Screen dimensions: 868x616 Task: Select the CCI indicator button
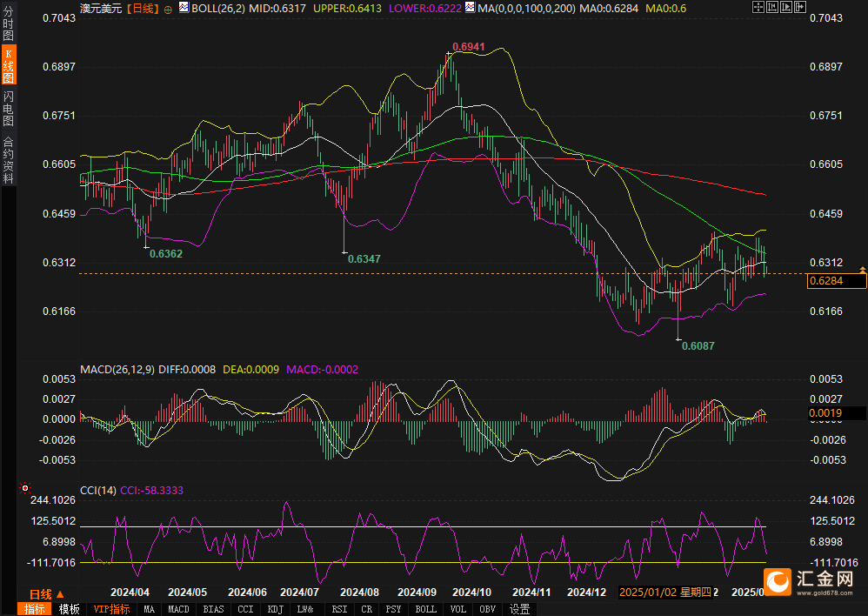[245, 609]
